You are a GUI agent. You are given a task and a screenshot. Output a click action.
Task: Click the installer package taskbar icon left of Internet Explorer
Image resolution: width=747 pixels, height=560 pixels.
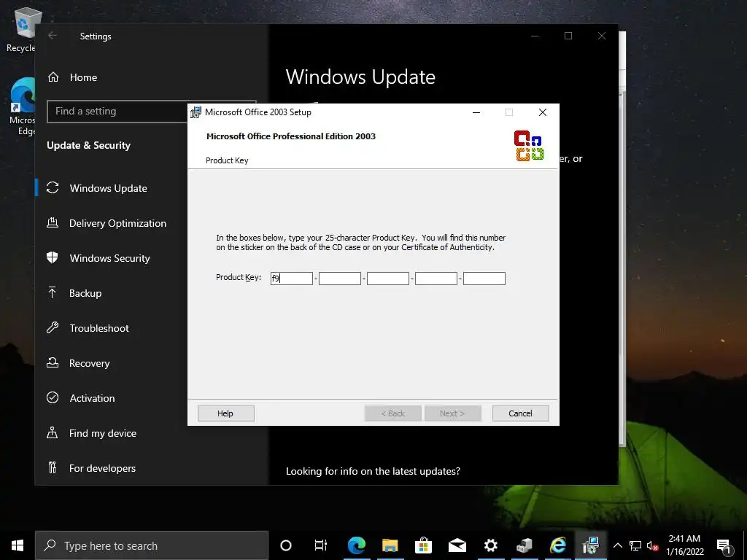pyautogui.click(x=524, y=545)
